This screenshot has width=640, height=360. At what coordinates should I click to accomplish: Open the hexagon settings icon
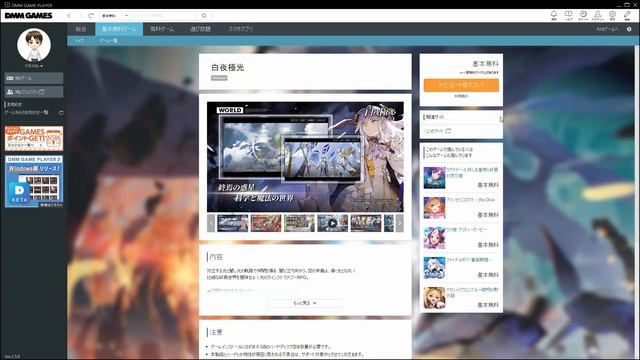click(x=612, y=15)
